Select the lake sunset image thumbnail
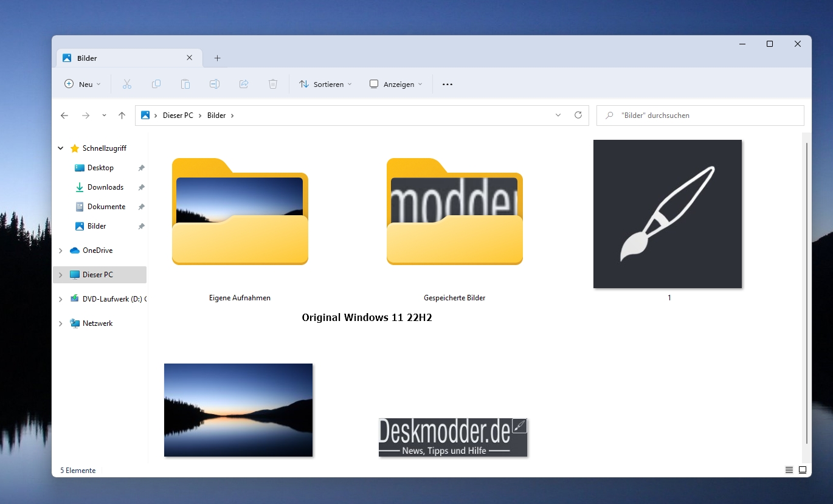 coord(238,410)
